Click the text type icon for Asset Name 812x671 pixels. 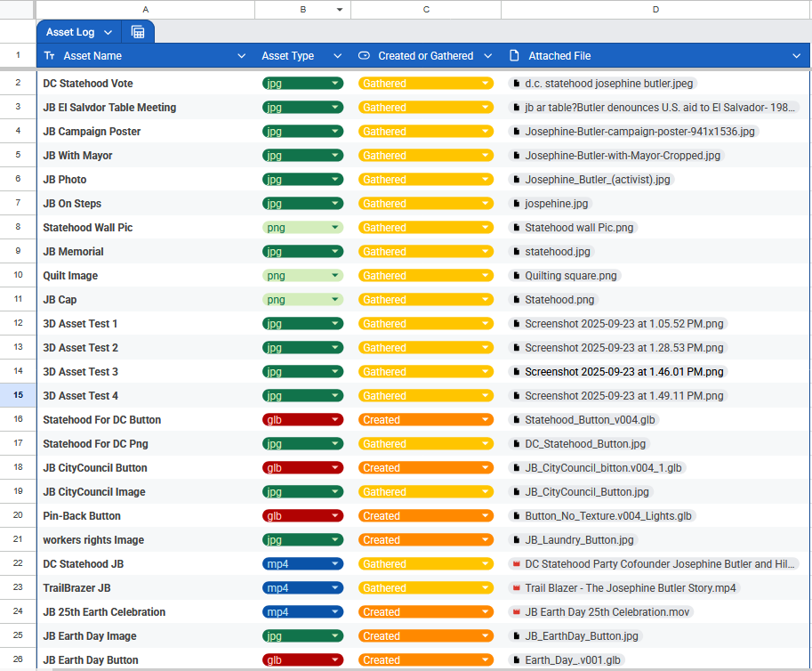pyautogui.click(x=50, y=56)
